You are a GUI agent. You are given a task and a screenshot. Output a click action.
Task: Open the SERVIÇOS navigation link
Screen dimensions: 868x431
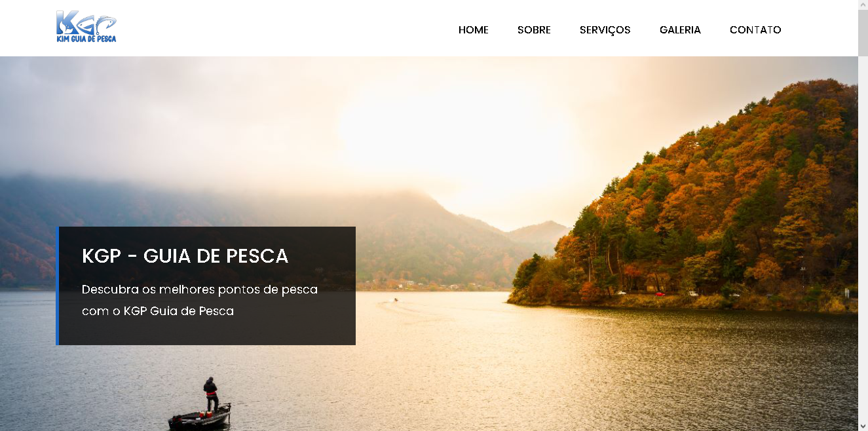[605, 29]
